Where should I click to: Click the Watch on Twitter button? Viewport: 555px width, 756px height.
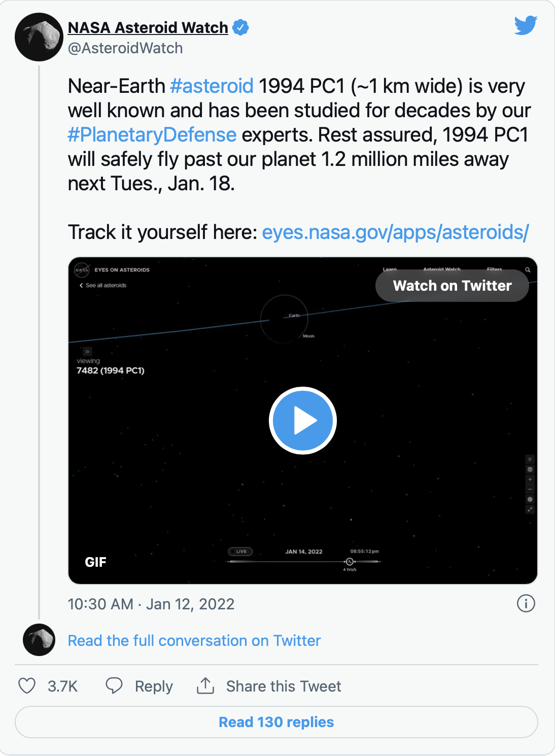(x=452, y=286)
